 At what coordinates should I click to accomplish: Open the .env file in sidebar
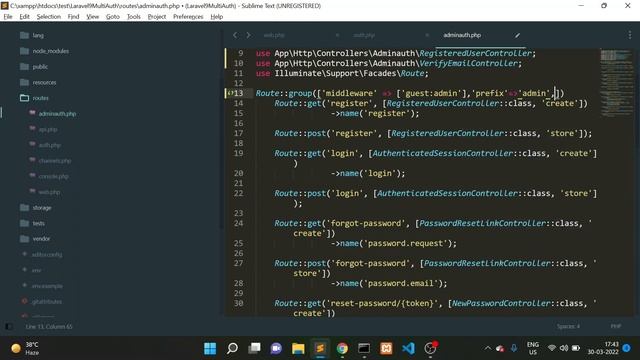[x=36, y=270]
